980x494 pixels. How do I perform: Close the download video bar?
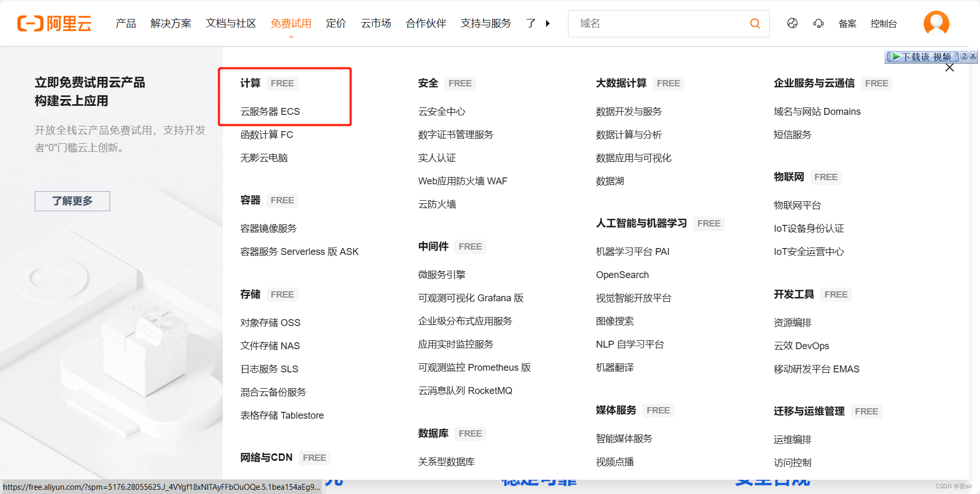[x=973, y=56]
